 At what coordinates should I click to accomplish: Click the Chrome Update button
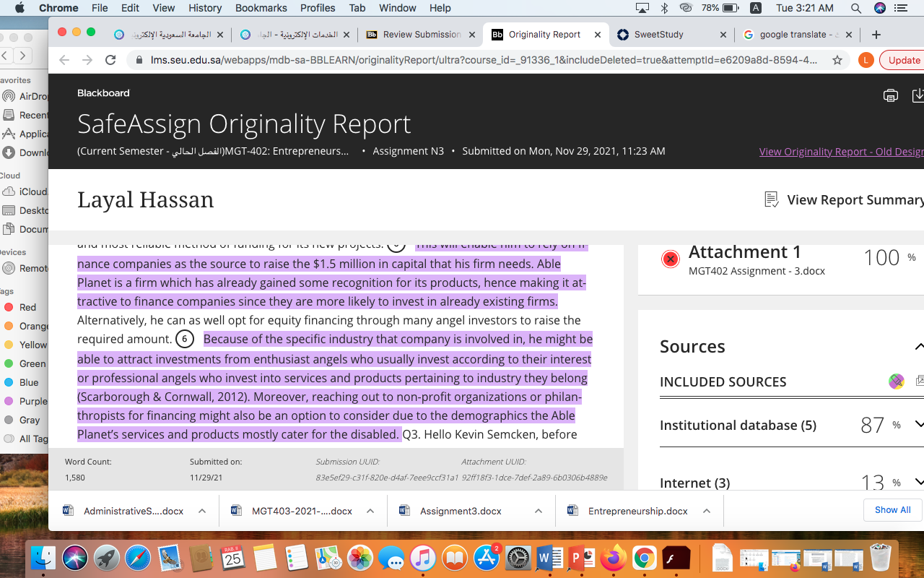(902, 60)
